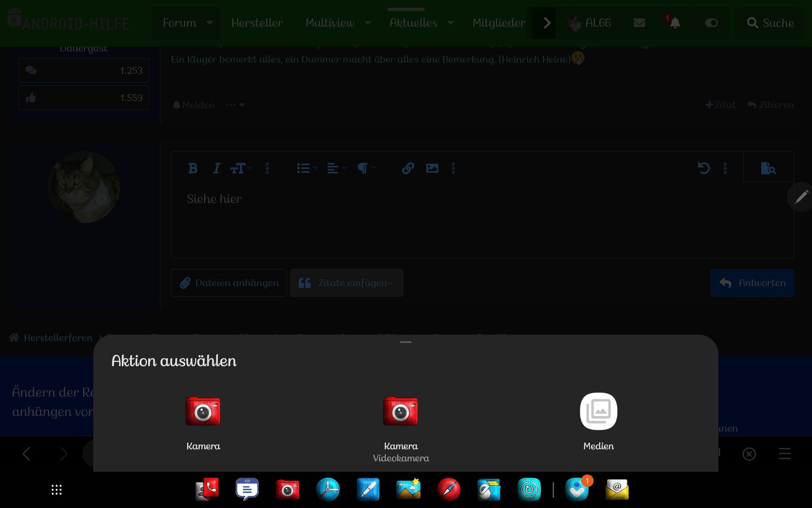Screen dimensions: 812x508
Task: Toggle italic text formatting
Action: tap(216, 168)
